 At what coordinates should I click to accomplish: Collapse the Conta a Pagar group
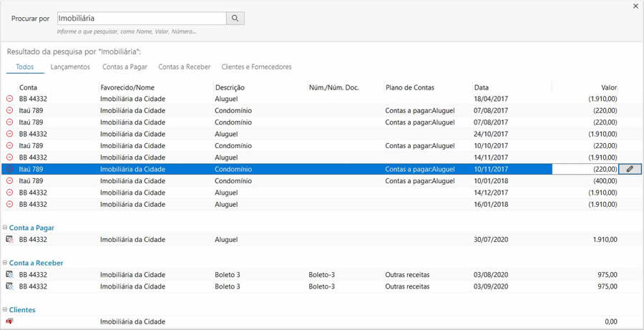[x=5, y=228]
